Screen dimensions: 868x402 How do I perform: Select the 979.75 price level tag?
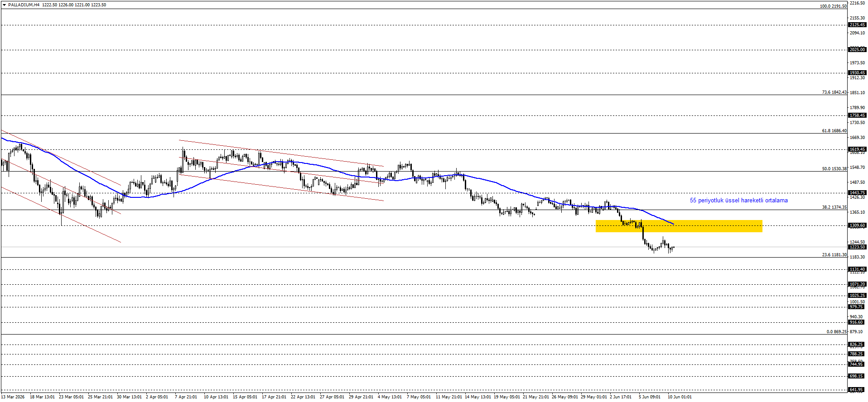(857, 307)
